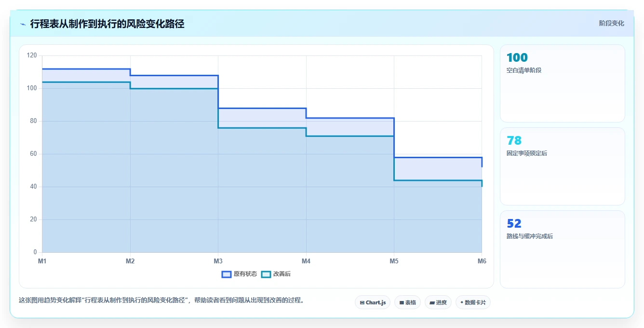Image resolution: width=644 pixels, height=328 pixels.
Task: Toggle the 原有状态 legend series
Action: click(x=239, y=274)
